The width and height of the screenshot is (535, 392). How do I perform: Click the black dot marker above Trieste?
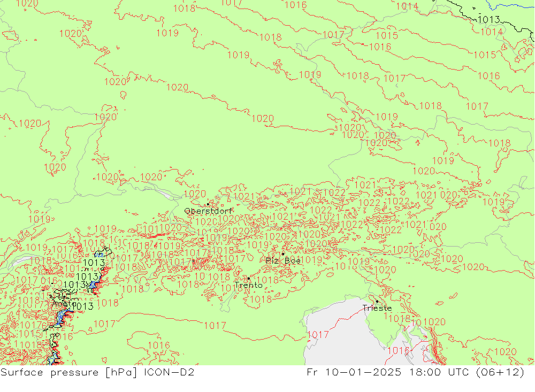coord(377,302)
